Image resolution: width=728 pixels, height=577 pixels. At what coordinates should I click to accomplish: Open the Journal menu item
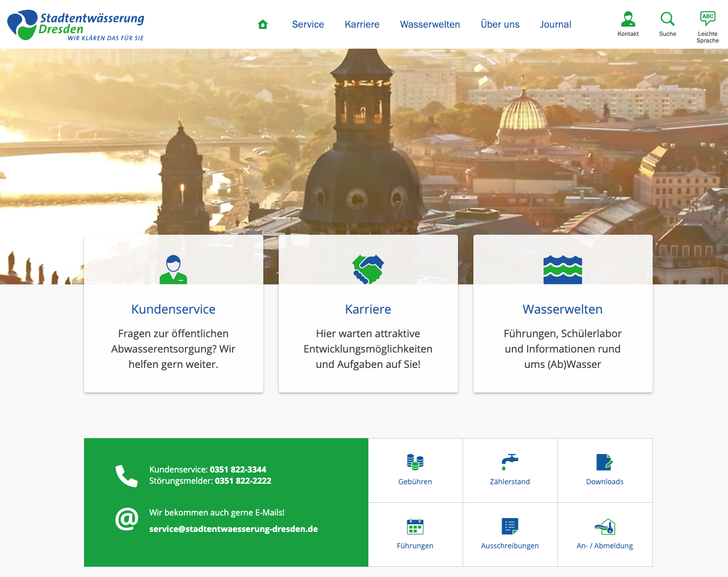555,24
